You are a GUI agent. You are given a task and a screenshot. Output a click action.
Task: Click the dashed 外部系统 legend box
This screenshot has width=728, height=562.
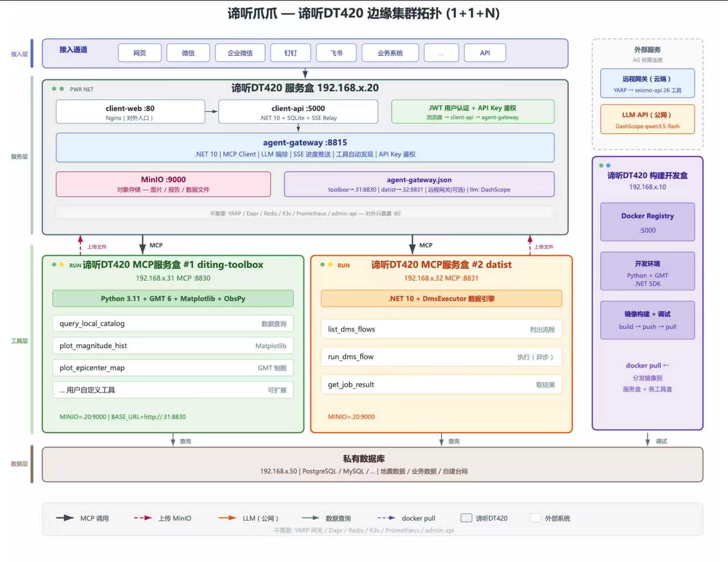click(x=535, y=518)
